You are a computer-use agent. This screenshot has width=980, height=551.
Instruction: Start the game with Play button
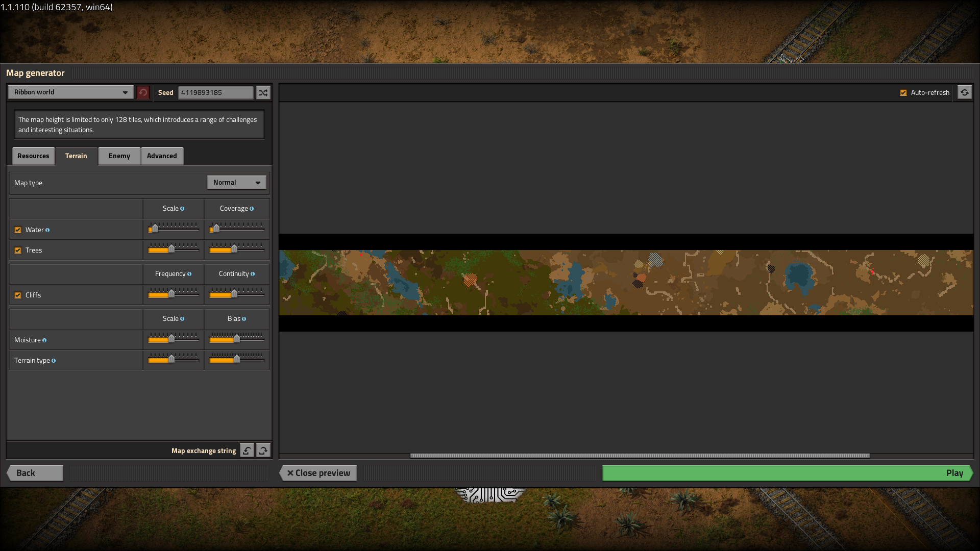(x=788, y=473)
